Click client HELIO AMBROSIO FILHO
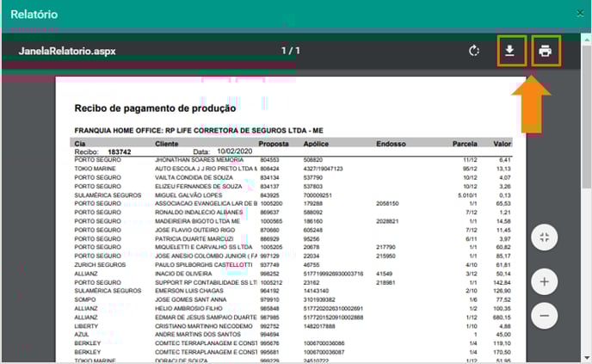Viewport: 592px width, 364px height. click(188, 308)
